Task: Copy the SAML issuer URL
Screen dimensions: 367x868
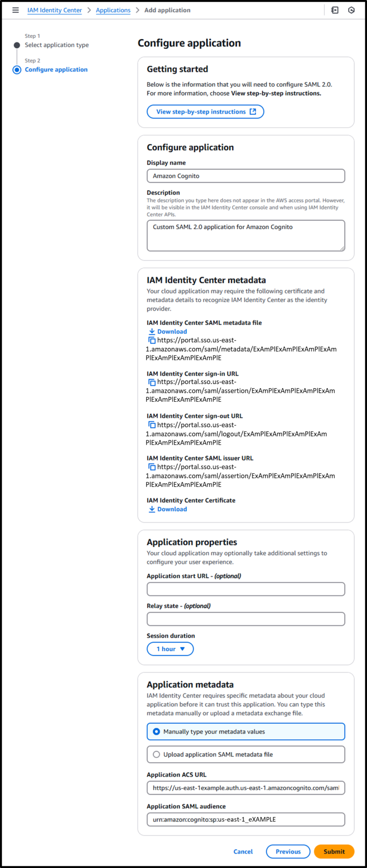Action: [152, 467]
